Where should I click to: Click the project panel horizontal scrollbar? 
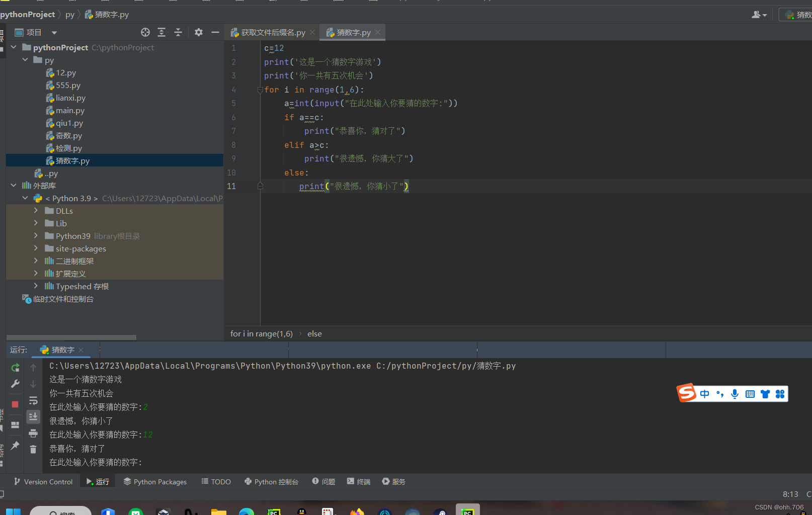(71, 337)
